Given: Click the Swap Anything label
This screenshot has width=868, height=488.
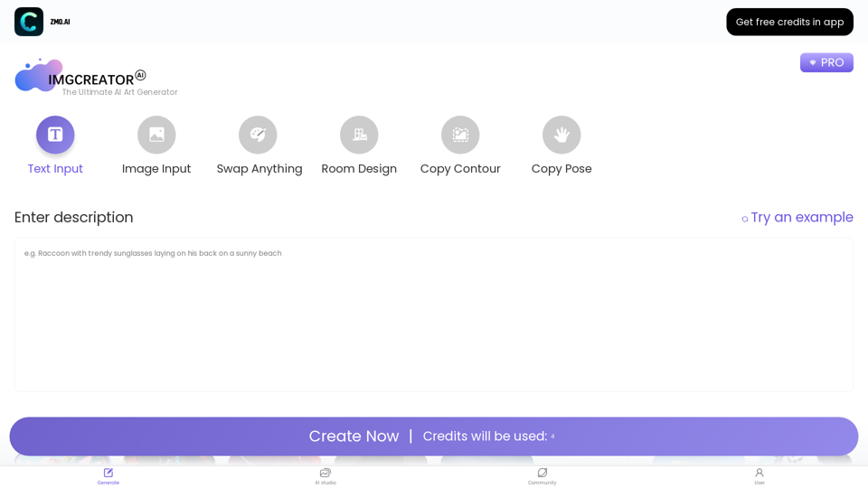Looking at the screenshot, I should (x=259, y=169).
